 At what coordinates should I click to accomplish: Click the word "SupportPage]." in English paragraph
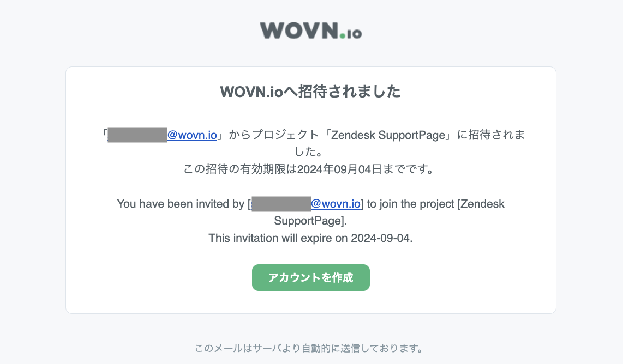pos(310,221)
